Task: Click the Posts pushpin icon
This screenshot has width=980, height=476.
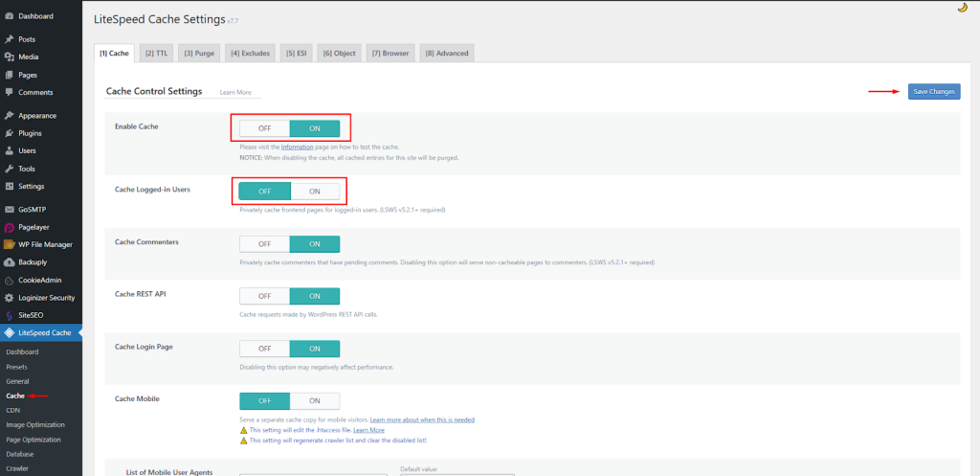Action: 10,38
